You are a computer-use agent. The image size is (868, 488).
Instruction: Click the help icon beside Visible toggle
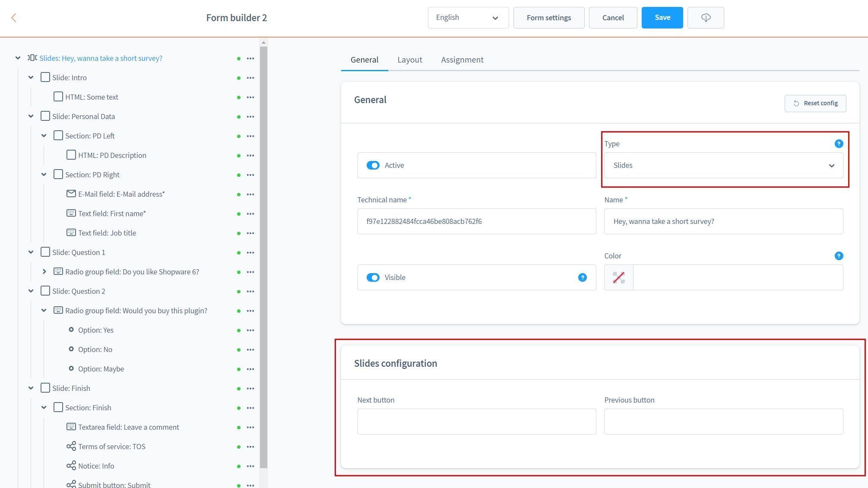pos(582,277)
